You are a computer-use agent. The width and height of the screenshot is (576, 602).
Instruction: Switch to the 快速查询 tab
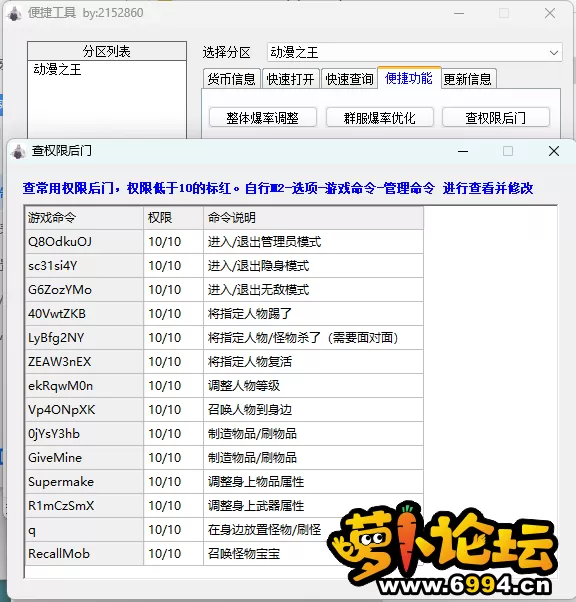pos(349,79)
